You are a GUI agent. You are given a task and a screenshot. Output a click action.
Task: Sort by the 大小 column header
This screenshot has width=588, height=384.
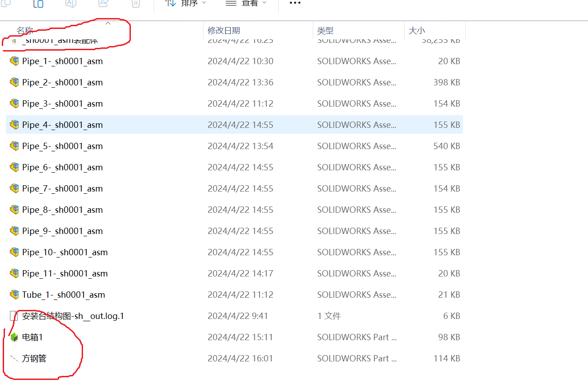pyautogui.click(x=417, y=30)
